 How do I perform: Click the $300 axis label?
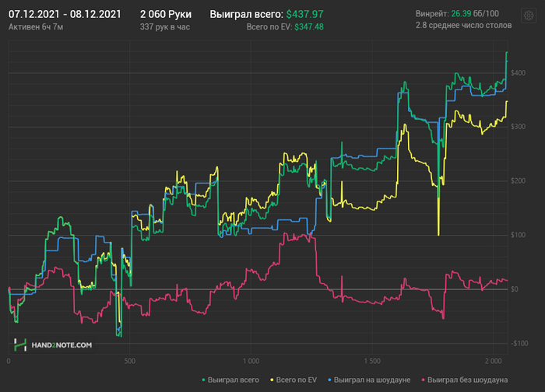(x=519, y=127)
